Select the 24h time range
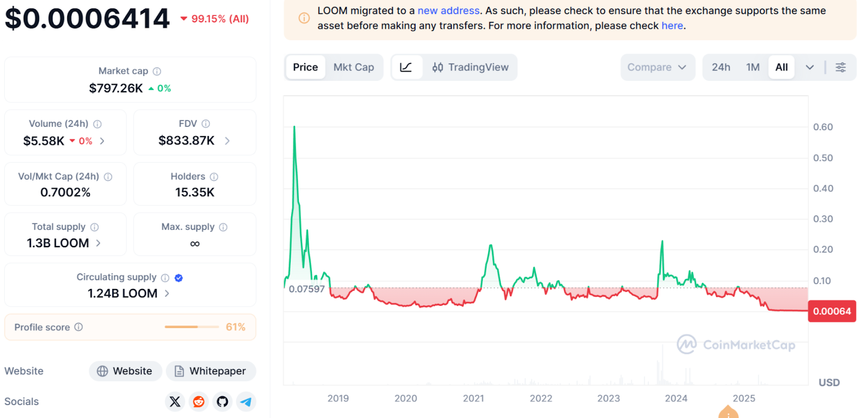 [x=720, y=67]
